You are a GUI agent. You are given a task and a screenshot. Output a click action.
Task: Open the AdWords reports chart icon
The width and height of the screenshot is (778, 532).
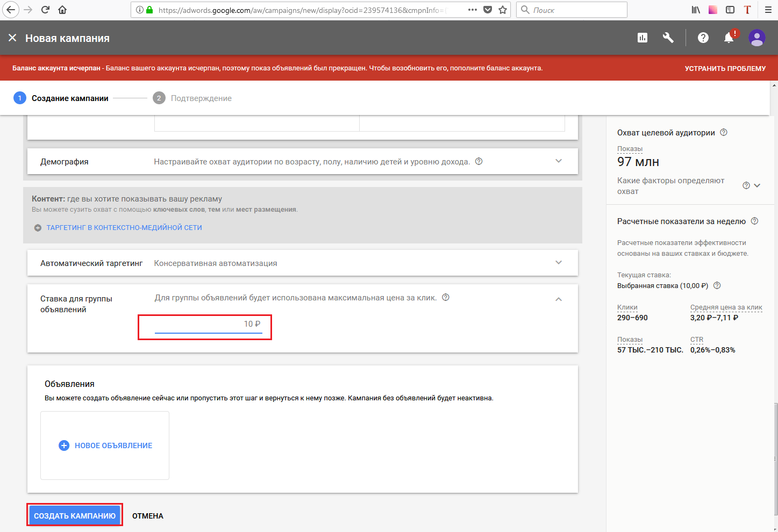(643, 38)
